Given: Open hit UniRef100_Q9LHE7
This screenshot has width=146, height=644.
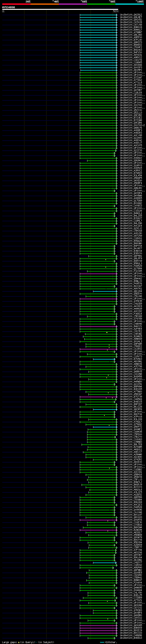Looking at the screenshot, I should click(x=131, y=17).
